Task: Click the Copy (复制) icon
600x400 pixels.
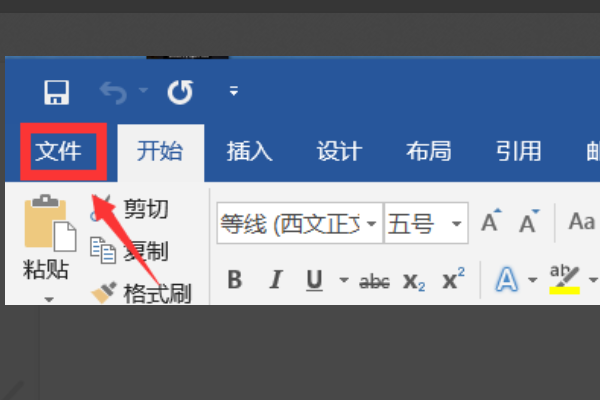Action: coord(103,250)
